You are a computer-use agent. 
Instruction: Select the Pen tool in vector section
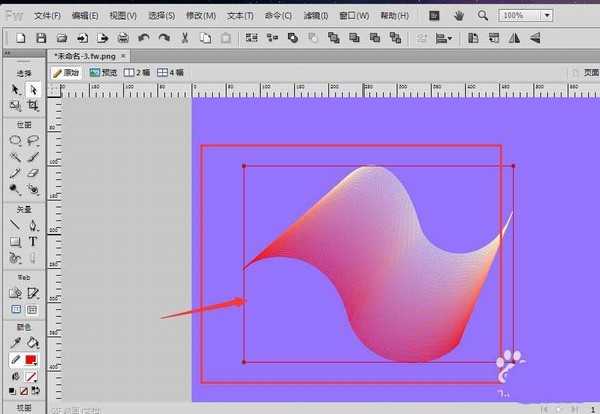coord(33,224)
